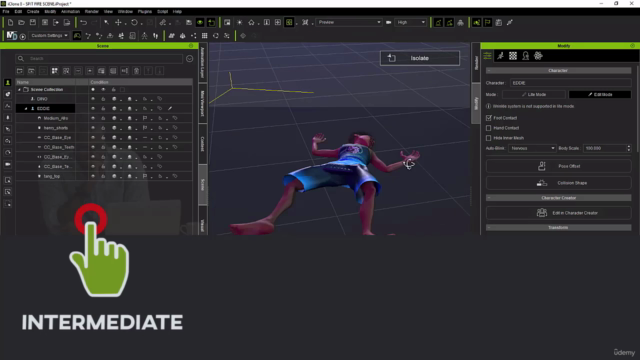640x360 pixels.
Task: Click the New Project icon
Action: click(10, 22)
